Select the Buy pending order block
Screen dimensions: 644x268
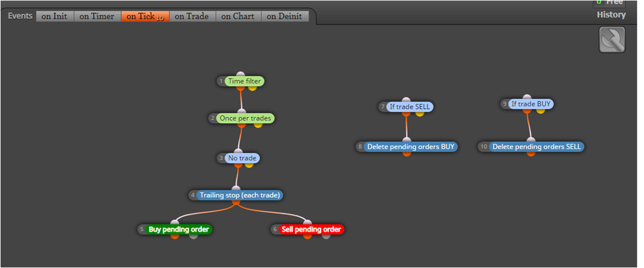coord(179,229)
